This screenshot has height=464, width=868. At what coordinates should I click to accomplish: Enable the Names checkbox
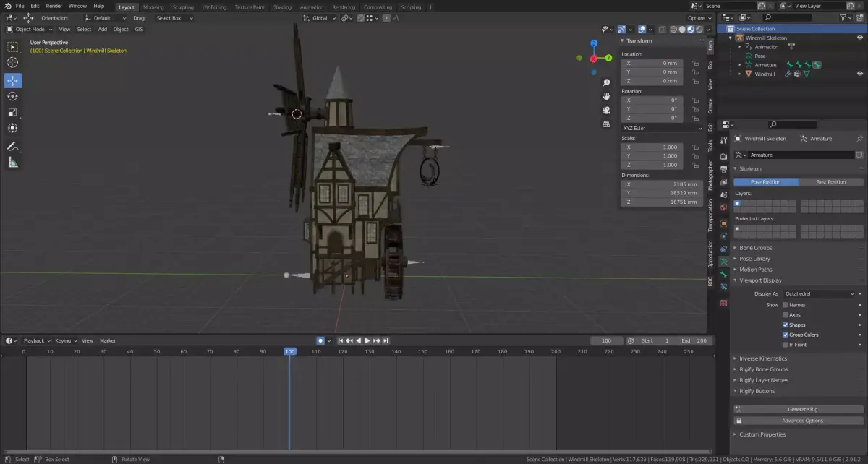pyautogui.click(x=786, y=305)
